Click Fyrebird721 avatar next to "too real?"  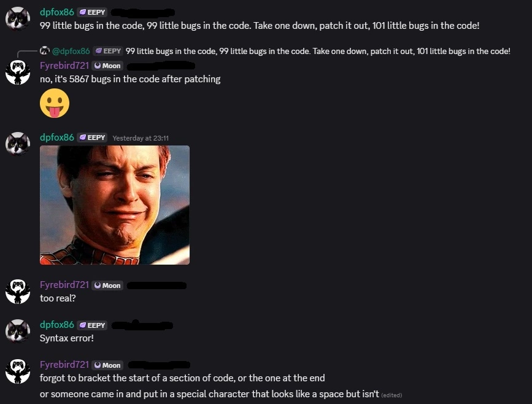[x=18, y=291]
